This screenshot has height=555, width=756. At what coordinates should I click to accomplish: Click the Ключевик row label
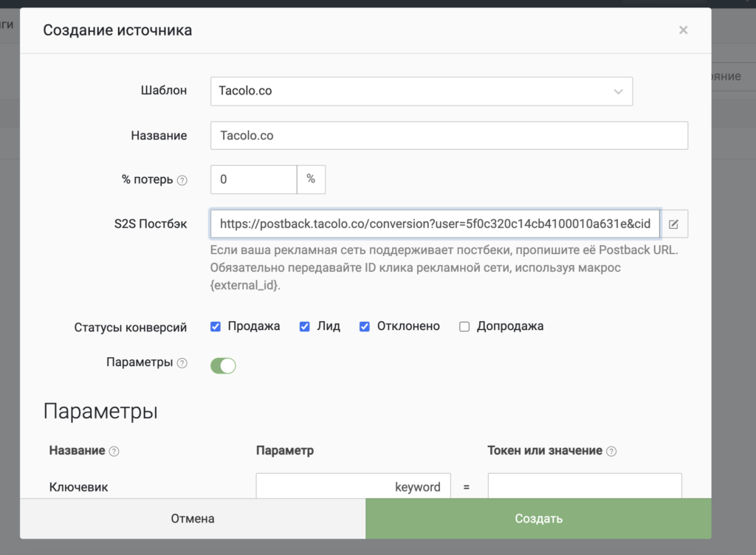click(x=78, y=487)
